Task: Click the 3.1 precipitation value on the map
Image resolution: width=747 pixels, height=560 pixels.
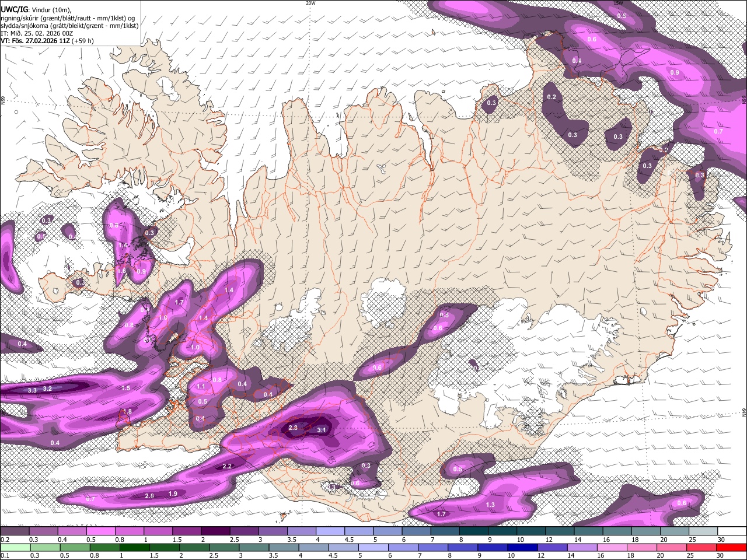Action: (322, 430)
